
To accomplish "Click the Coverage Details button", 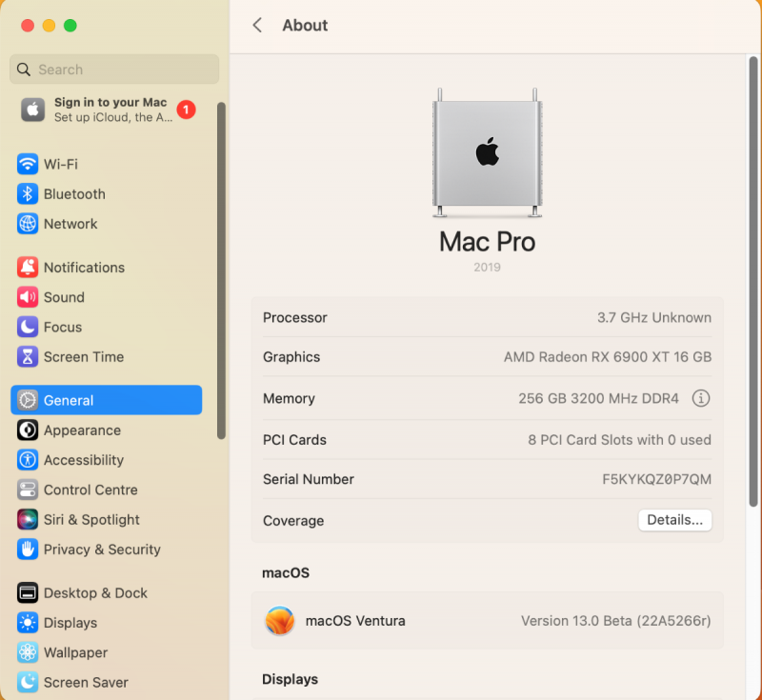I will pyautogui.click(x=674, y=520).
